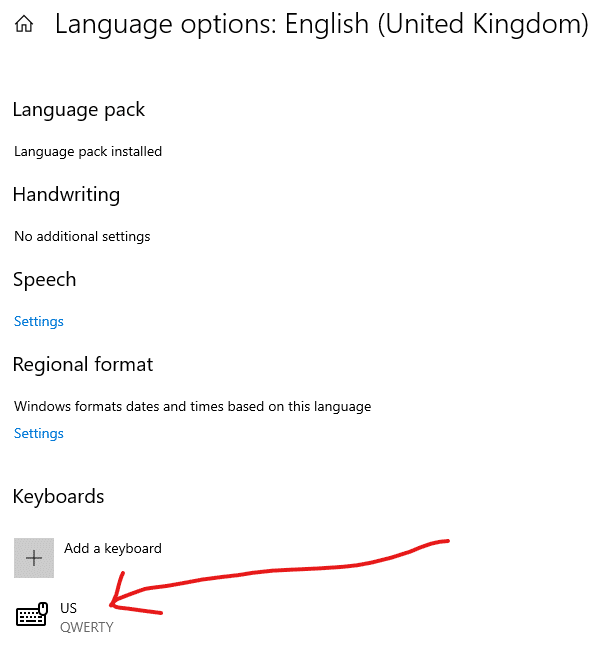Click the Language pack heading
The height and width of the screenshot is (647, 600).
79,110
